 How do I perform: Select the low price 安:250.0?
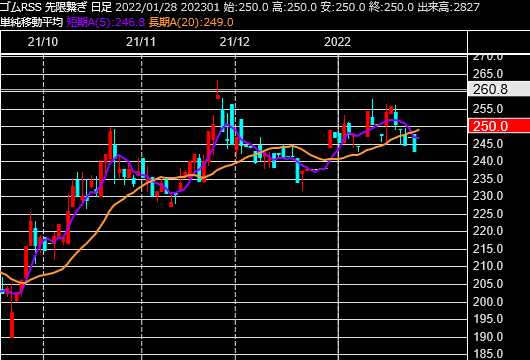(343, 7)
